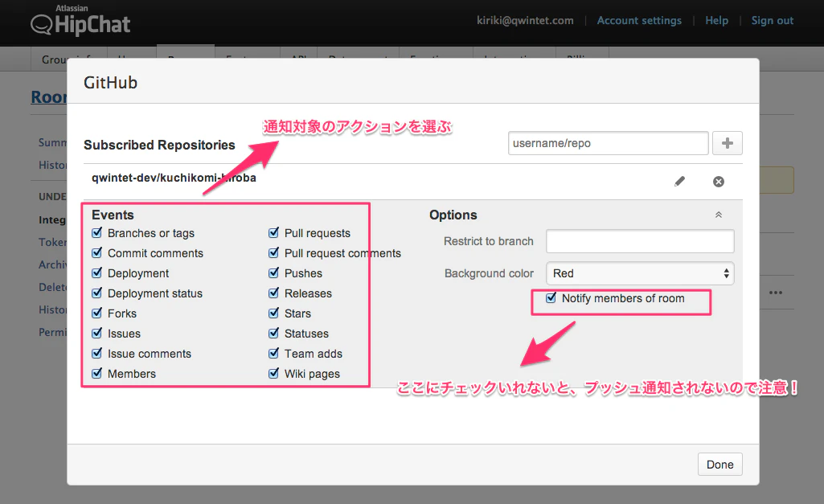
Task: Click the HipChat logo
Action: pyautogui.click(x=80, y=21)
